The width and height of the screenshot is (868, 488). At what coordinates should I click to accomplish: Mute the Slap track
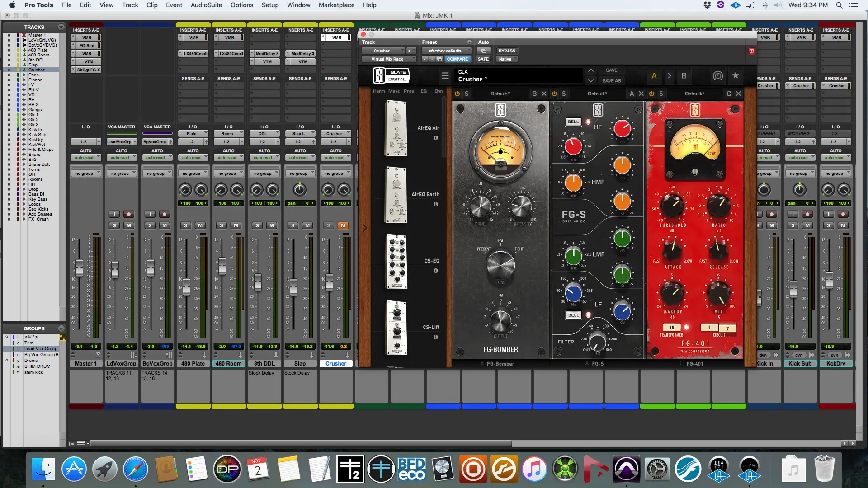307,225
